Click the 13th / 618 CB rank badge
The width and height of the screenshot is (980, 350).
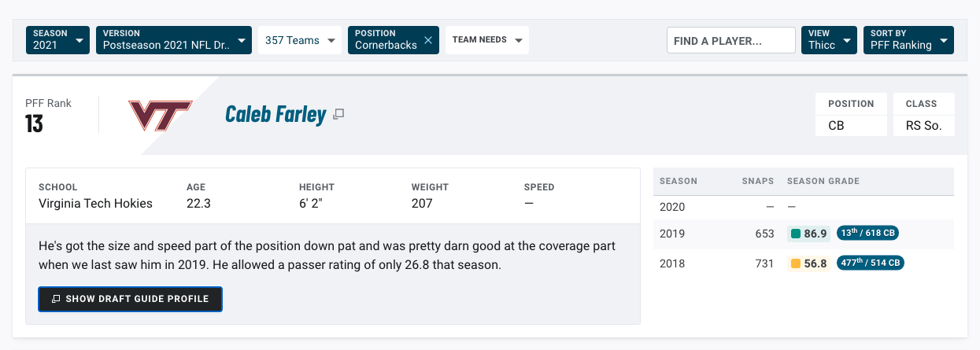[868, 234]
